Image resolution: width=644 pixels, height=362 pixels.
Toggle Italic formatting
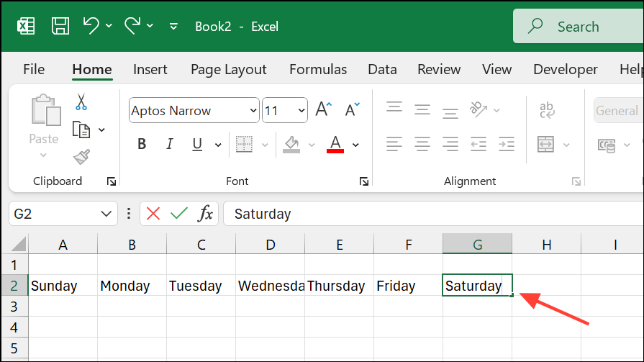point(171,144)
